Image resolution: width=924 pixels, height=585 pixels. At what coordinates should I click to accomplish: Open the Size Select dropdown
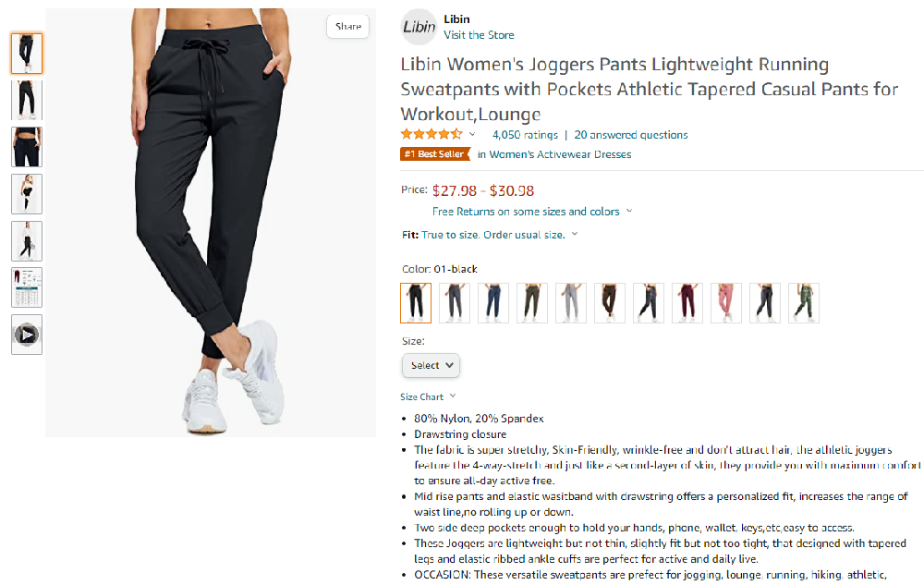pos(431,365)
